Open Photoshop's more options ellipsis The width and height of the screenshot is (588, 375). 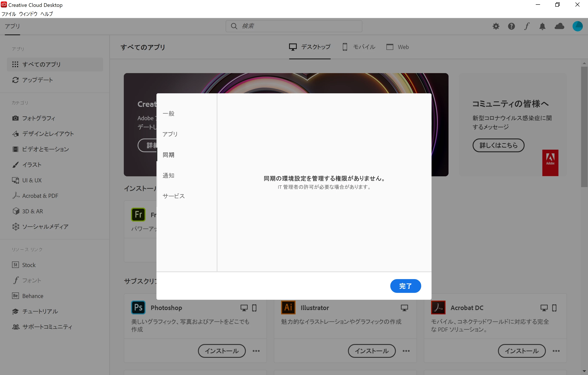[256, 351]
